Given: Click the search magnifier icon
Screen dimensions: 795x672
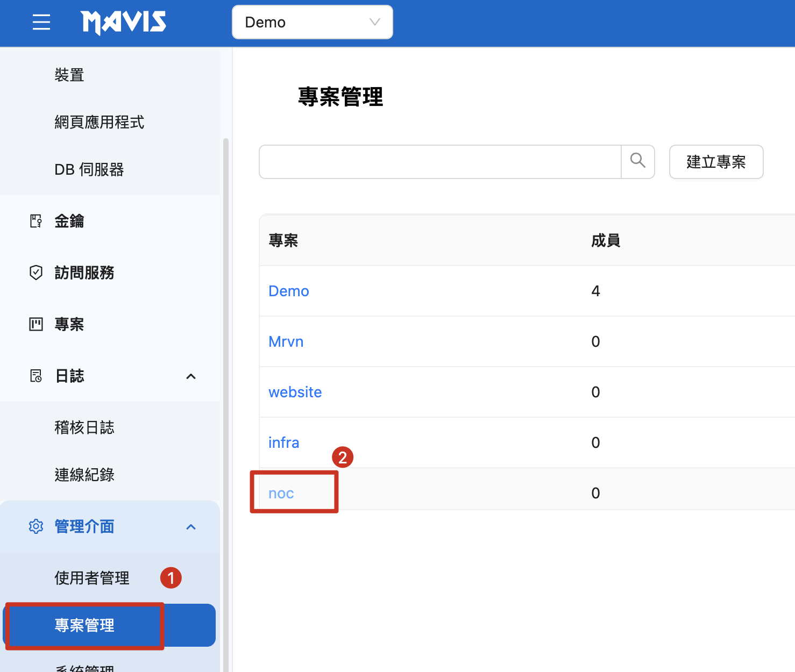Looking at the screenshot, I should pos(638,161).
